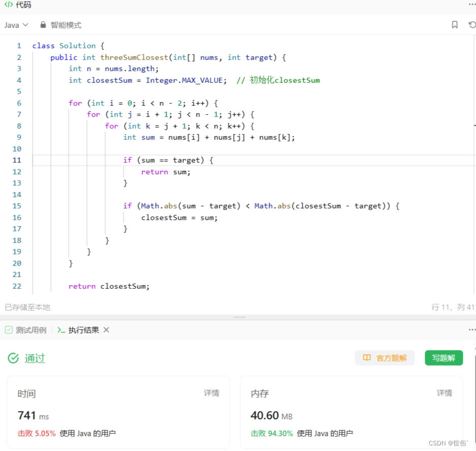The height and width of the screenshot is (451, 476).
Task: Bookmark the code with the bookmark icon
Action: click(x=455, y=24)
